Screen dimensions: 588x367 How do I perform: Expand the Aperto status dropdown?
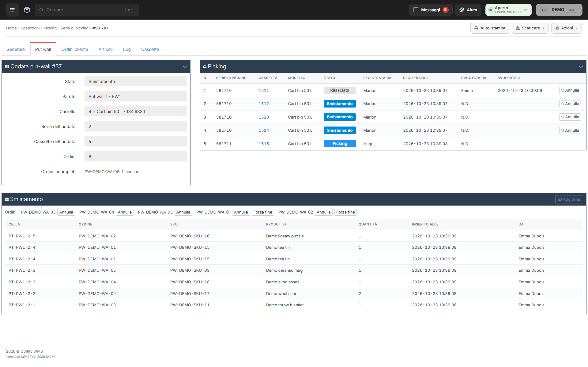click(x=508, y=10)
